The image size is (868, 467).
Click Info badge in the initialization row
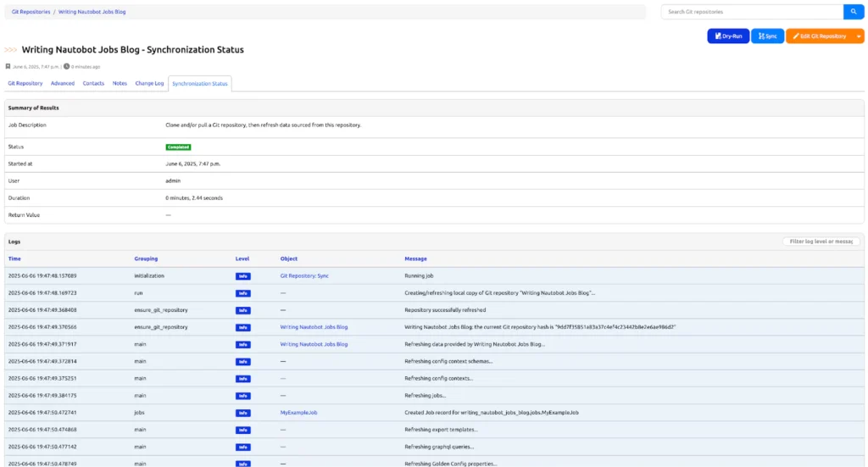(243, 276)
